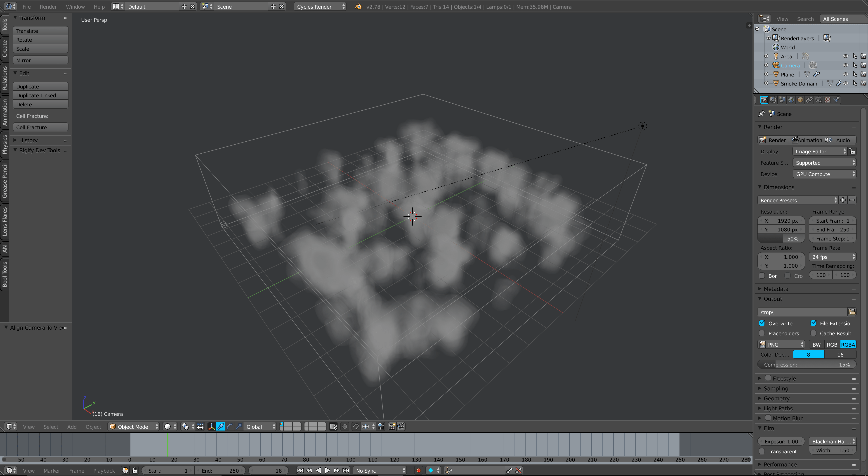Click the Duplicate Linked button
868x476 pixels.
pos(40,95)
